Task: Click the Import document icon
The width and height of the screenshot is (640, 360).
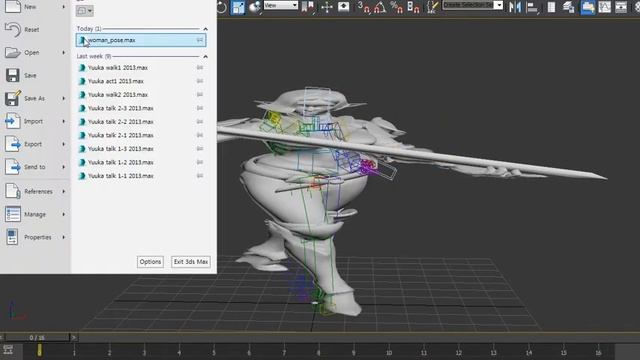Action: [x=13, y=121]
